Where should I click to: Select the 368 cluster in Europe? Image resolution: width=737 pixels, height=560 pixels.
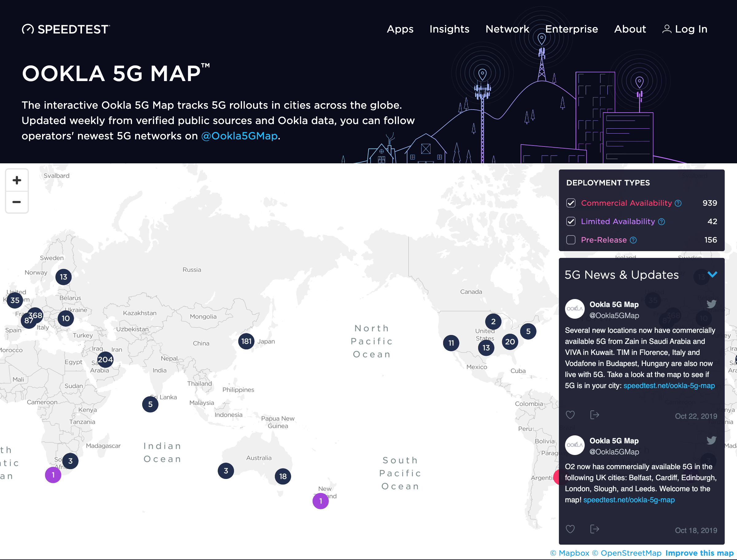coord(35,315)
